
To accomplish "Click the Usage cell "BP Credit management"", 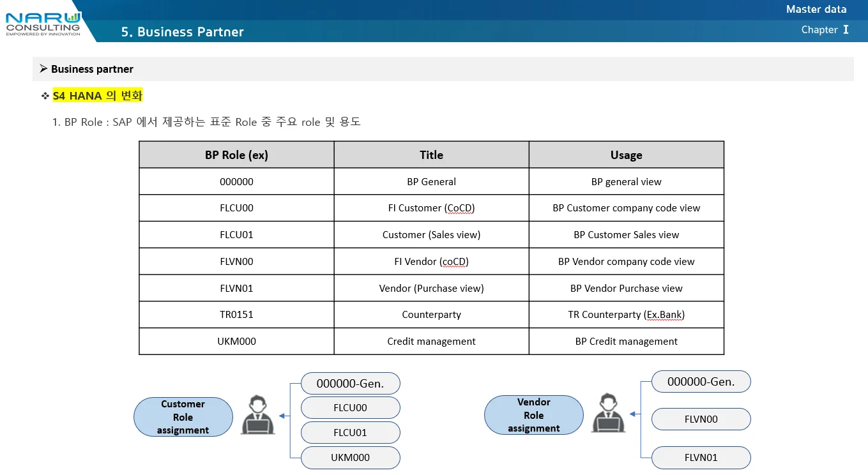I will 627,342.
